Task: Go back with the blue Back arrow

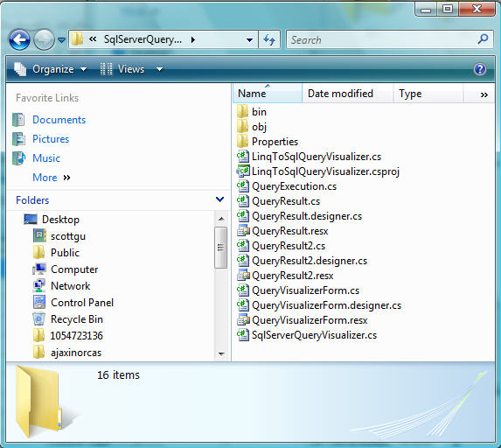Action: point(19,39)
